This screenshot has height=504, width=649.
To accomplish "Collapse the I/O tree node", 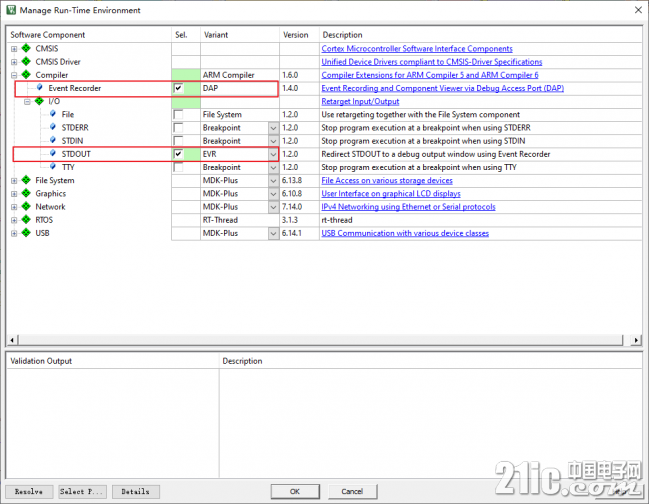I will [27, 101].
